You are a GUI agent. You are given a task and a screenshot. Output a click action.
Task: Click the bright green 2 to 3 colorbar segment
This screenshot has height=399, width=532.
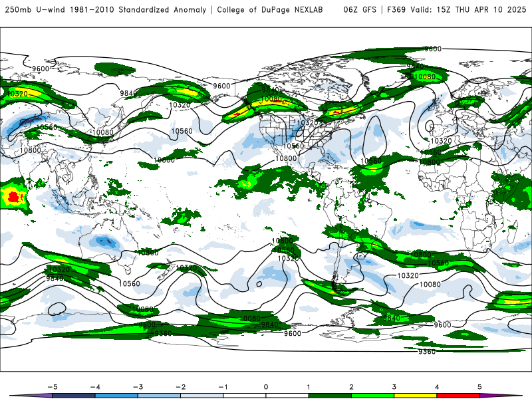tap(372, 396)
